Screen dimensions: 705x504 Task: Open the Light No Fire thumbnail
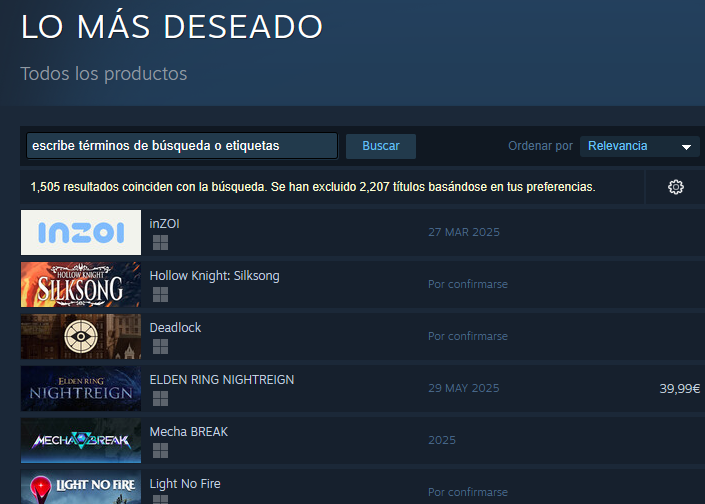[x=81, y=487]
